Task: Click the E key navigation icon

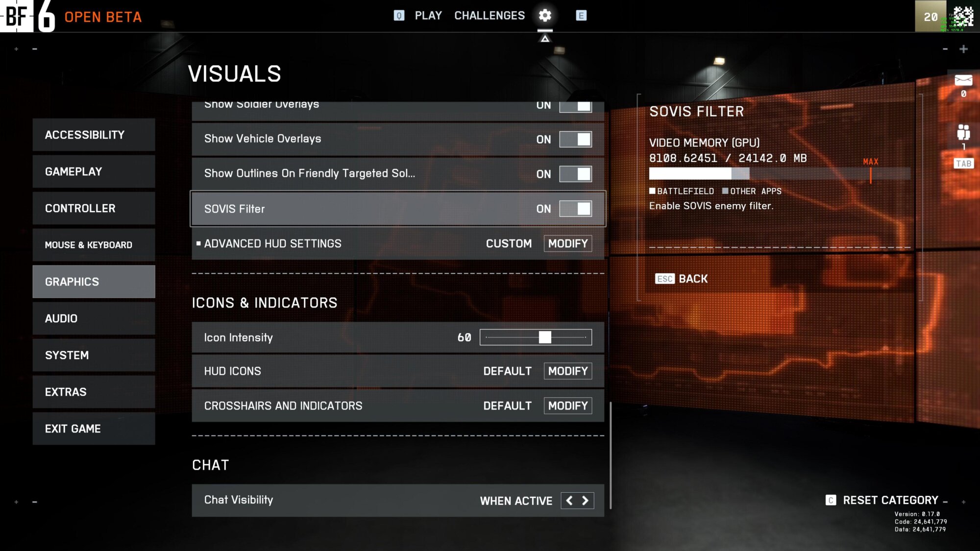Action: (x=581, y=16)
